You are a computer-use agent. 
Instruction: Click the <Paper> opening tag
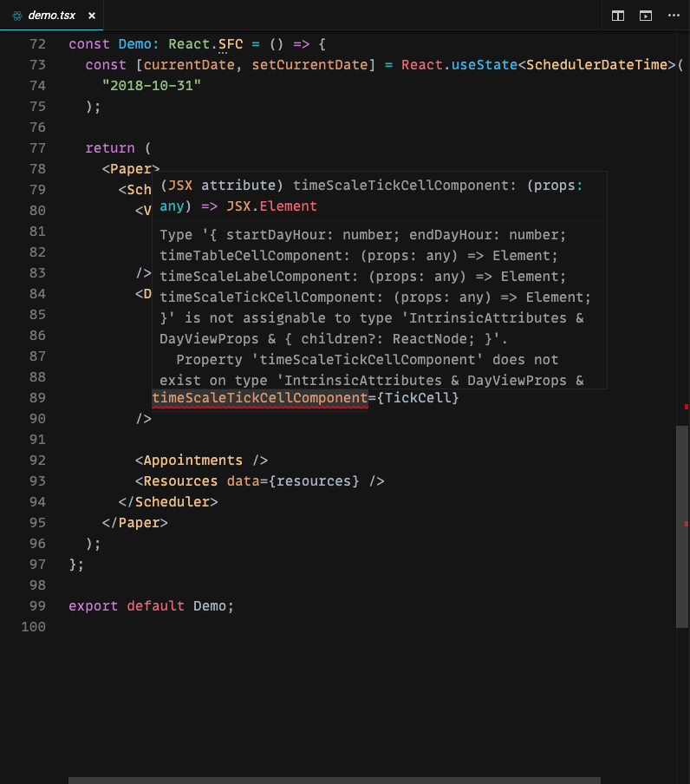pyautogui.click(x=131, y=168)
